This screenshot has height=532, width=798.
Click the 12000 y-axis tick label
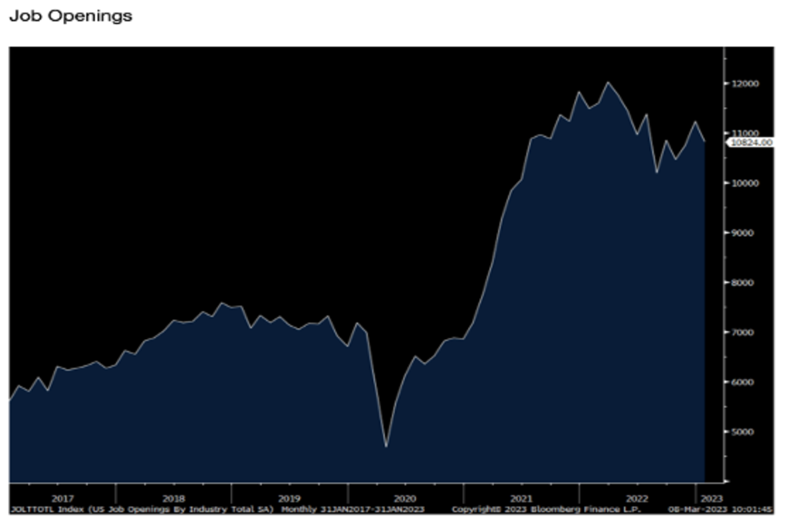[747, 84]
